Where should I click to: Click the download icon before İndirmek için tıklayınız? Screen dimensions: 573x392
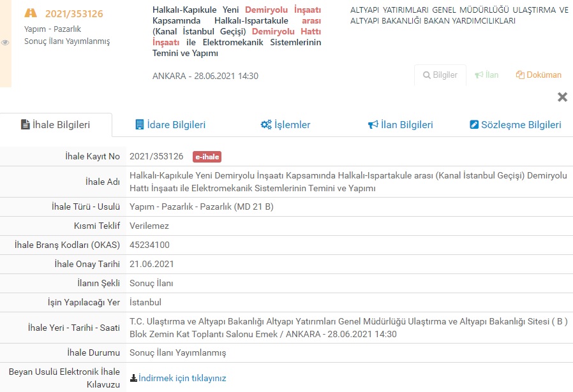click(x=133, y=378)
